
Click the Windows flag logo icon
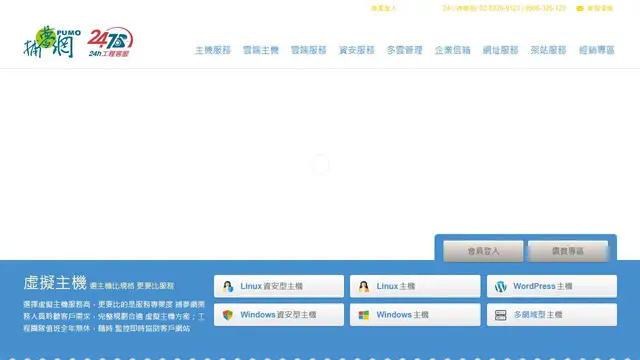[x=364, y=315]
